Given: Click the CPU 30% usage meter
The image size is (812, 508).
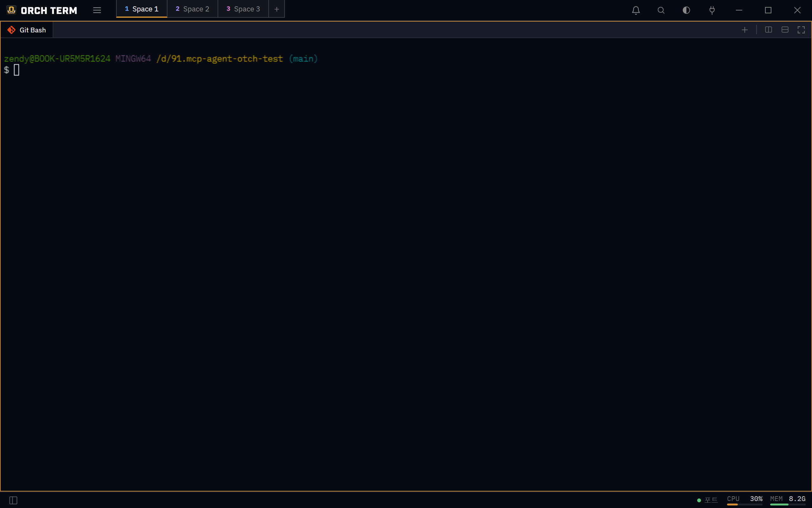Looking at the screenshot, I should click(744, 500).
